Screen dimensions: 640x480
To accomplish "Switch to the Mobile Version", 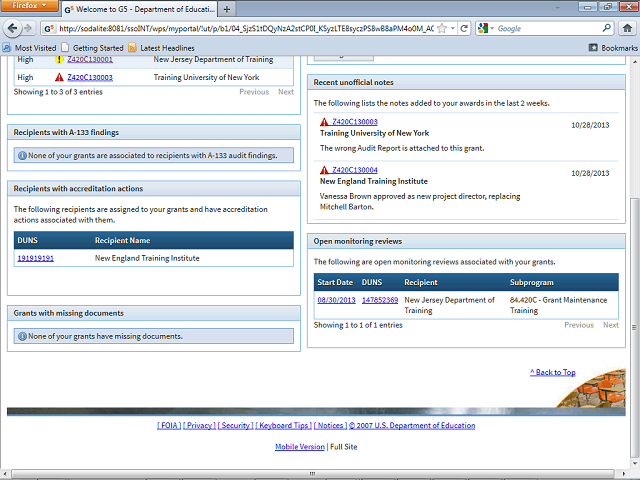I will [x=299, y=447].
